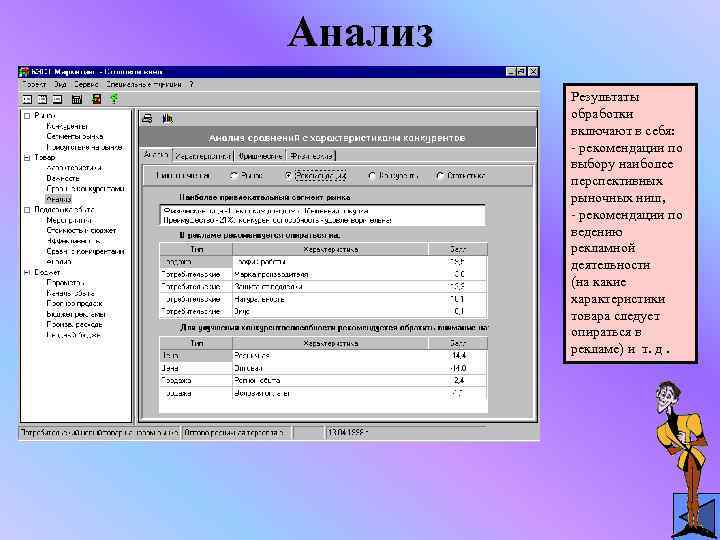
Task: Open the ? help menu
Action: 191,84
